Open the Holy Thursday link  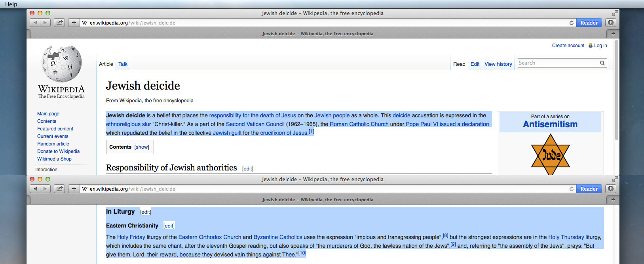pyautogui.click(x=566, y=237)
